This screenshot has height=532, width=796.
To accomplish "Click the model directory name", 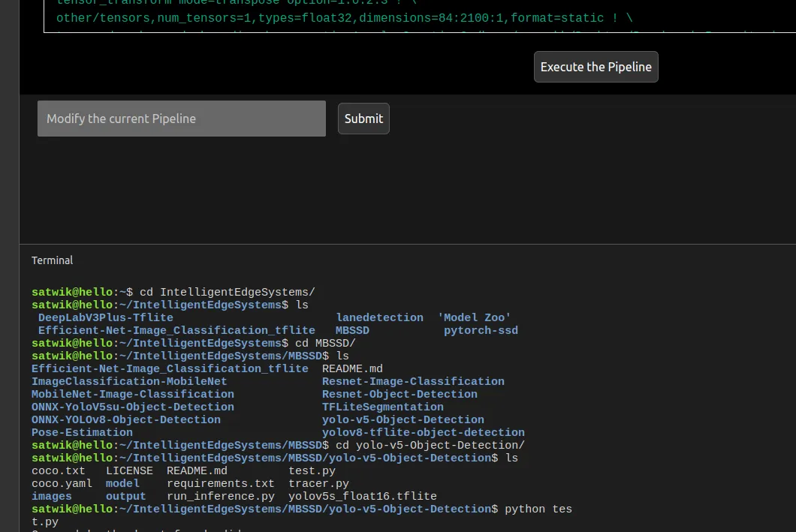I will tap(122, 483).
